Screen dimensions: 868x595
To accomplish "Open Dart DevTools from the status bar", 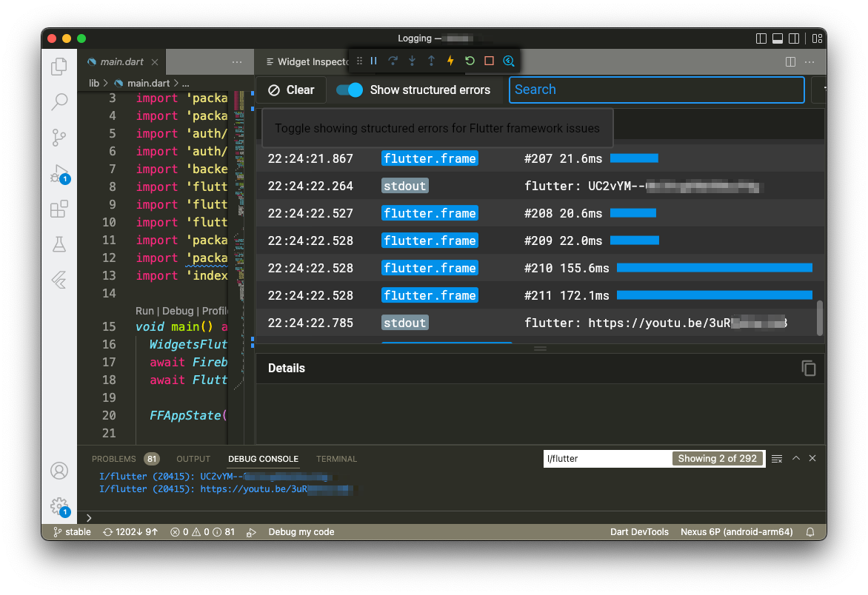I will [639, 531].
